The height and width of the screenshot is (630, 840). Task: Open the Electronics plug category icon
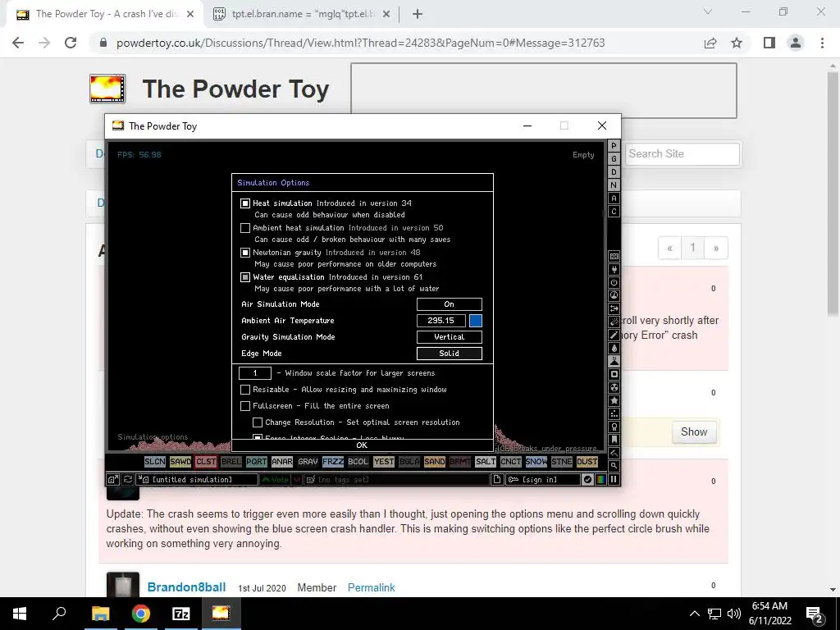pos(614,269)
